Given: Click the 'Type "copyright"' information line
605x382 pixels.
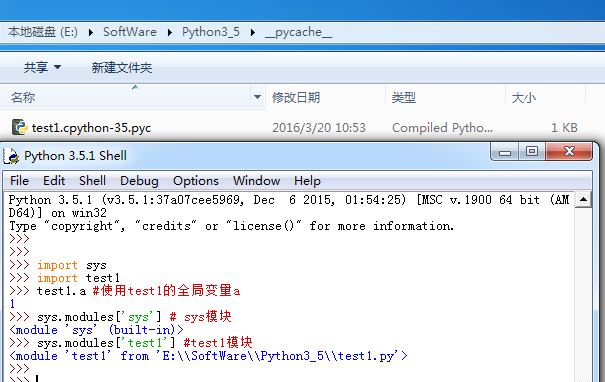Looking at the screenshot, I should 232,226.
